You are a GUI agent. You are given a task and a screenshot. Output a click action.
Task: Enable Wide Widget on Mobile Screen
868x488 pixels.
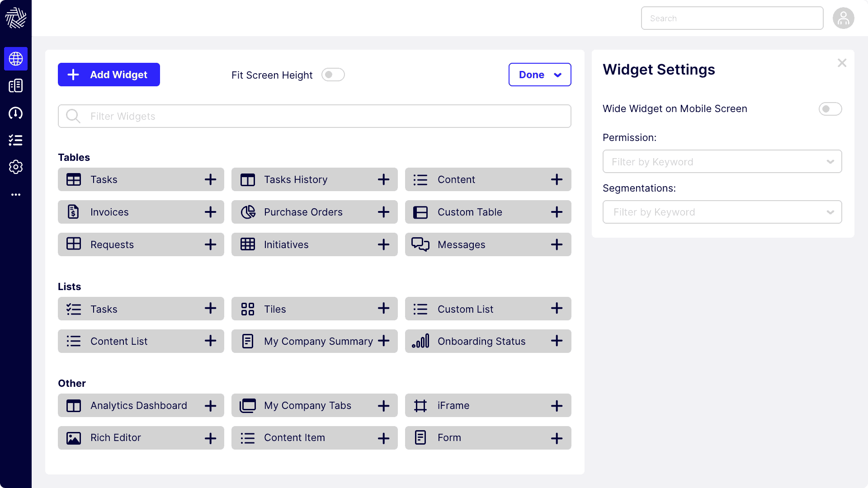[x=830, y=109]
